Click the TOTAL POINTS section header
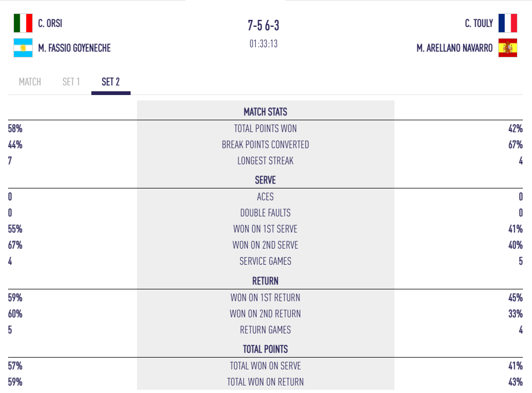The image size is (532, 393). [265, 349]
